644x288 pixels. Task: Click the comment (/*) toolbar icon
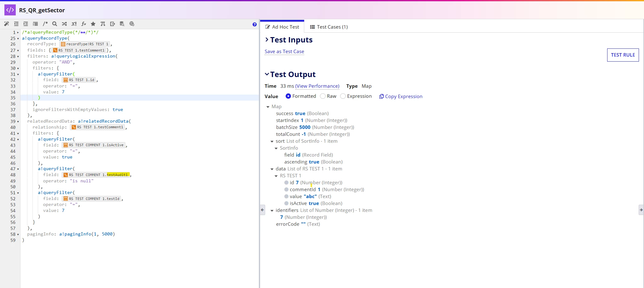click(45, 24)
